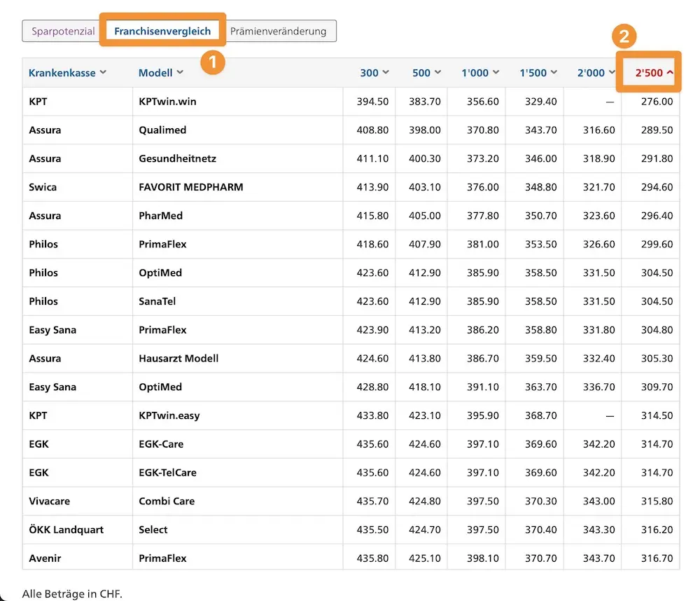Viewport: 700px width, 601px height.
Task: Sort by the 300 franchise column
Action: [x=374, y=73]
